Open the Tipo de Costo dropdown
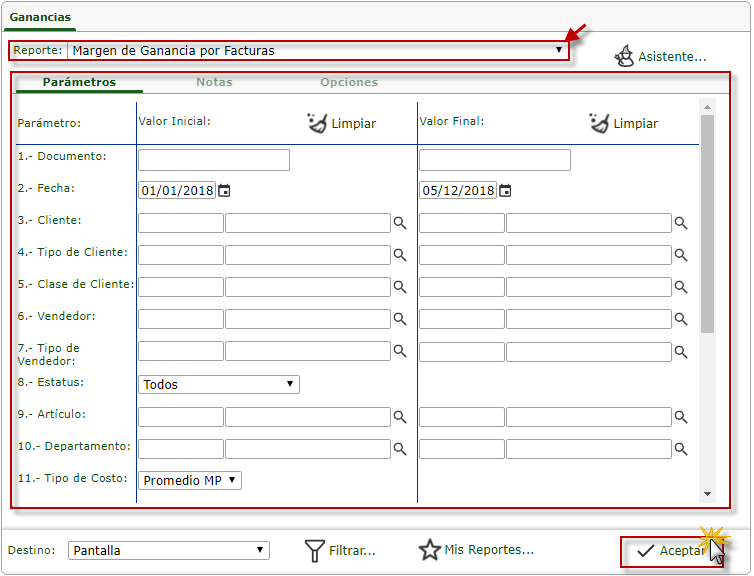 [x=190, y=480]
